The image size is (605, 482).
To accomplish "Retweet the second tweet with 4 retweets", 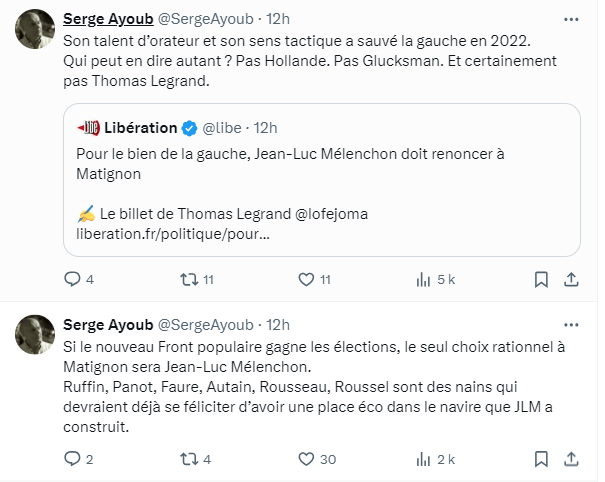I will (x=187, y=459).
